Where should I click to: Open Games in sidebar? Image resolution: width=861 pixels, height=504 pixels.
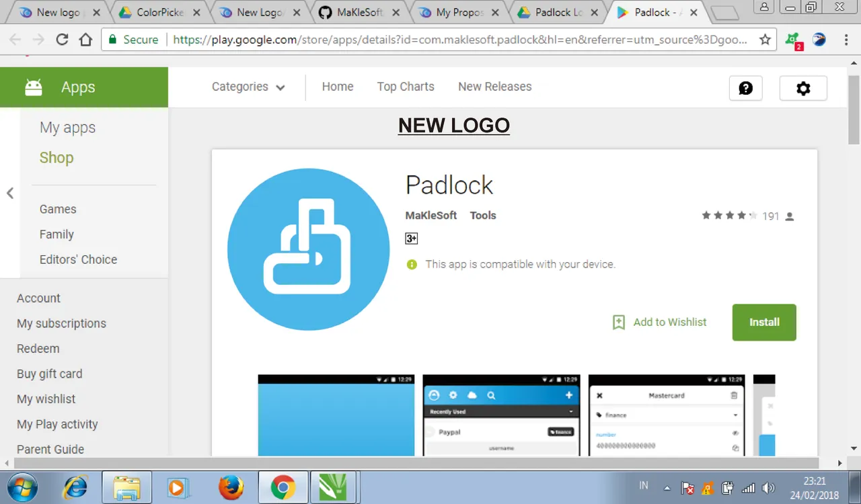point(58,209)
